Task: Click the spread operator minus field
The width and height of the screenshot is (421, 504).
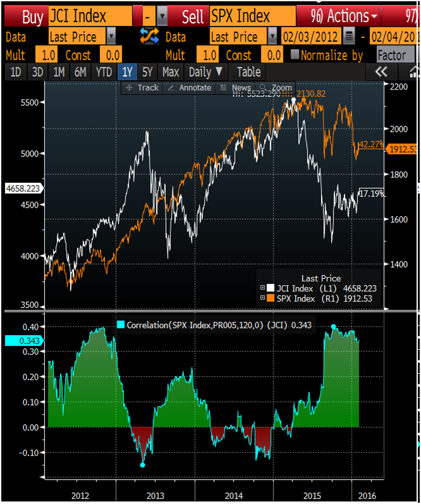Action: (148, 16)
